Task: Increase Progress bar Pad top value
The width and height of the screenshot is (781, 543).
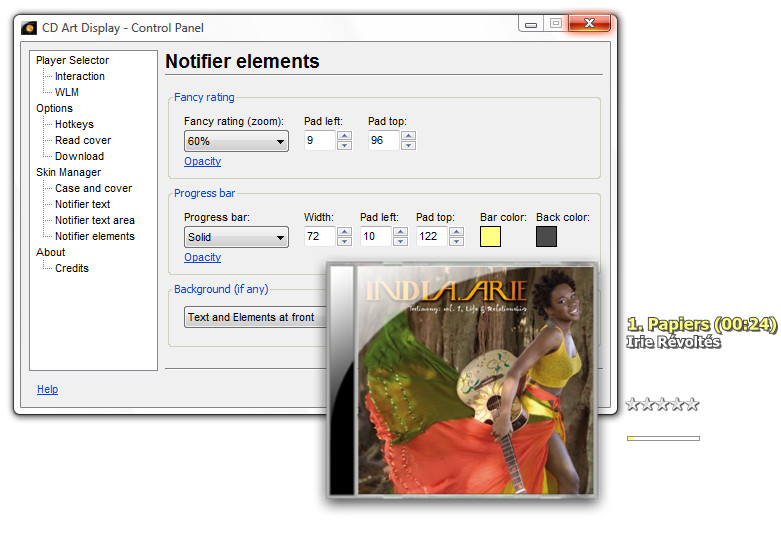Action: point(456,232)
